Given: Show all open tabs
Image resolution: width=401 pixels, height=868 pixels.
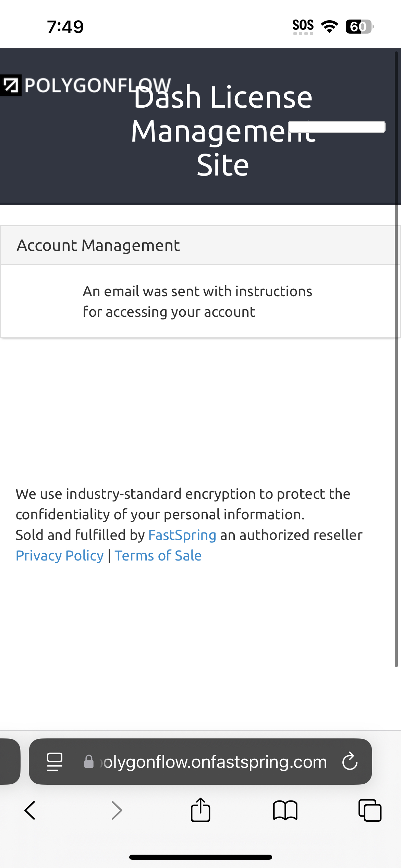Looking at the screenshot, I should (x=369, y=810).
